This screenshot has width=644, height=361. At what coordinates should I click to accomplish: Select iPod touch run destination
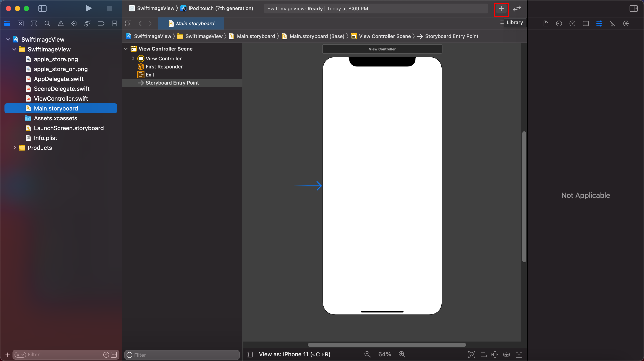[x=220, y=8]
